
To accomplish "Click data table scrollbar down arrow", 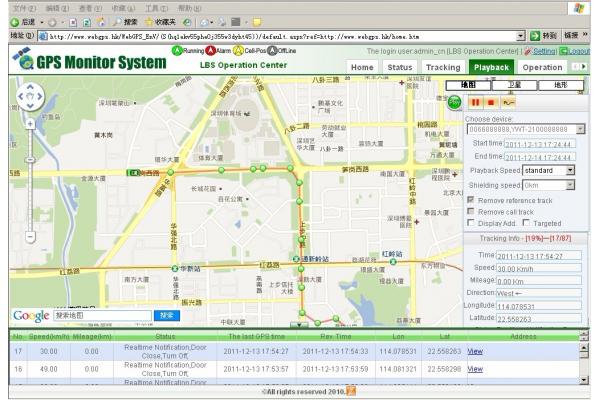I will coord(584,380).
